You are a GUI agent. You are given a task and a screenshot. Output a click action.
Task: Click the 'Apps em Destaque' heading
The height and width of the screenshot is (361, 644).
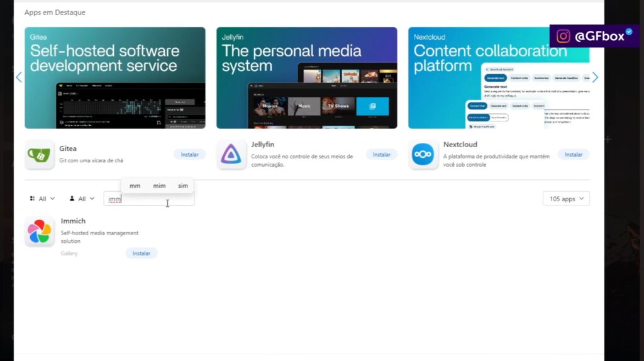point(55,13)
